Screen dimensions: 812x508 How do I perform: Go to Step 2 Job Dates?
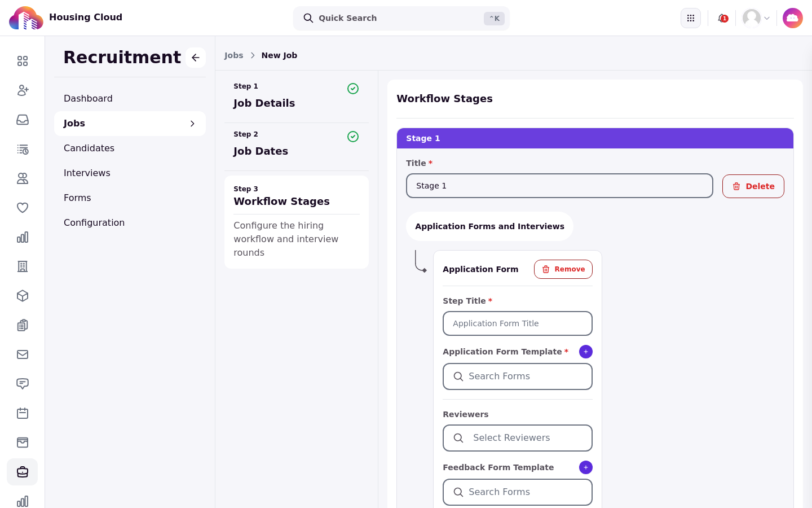(x=297, y=144)
